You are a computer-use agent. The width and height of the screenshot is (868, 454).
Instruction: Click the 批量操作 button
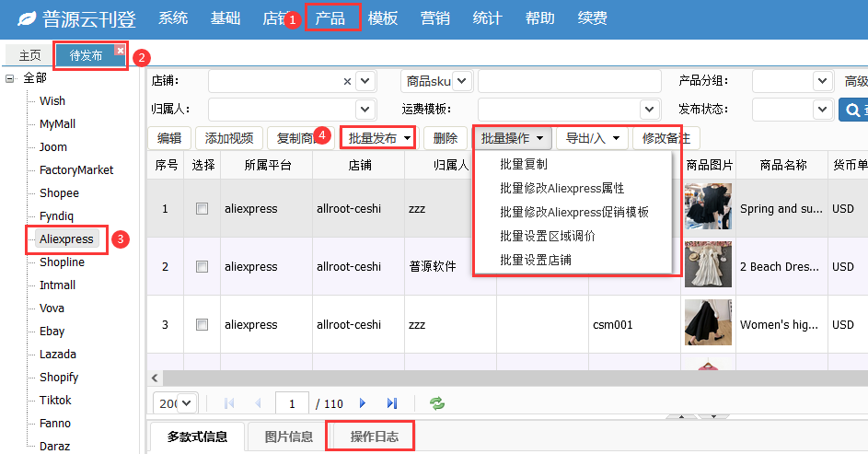[512, 138]
